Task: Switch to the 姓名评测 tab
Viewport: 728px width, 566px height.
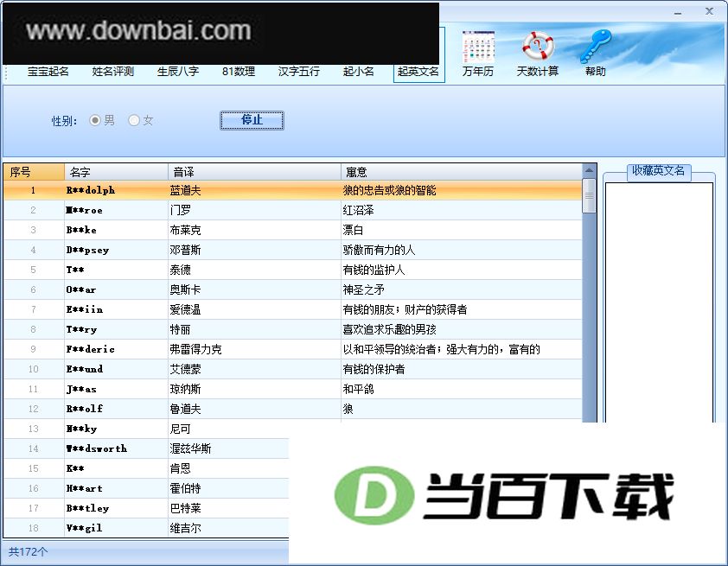Action: click(112, 72)
